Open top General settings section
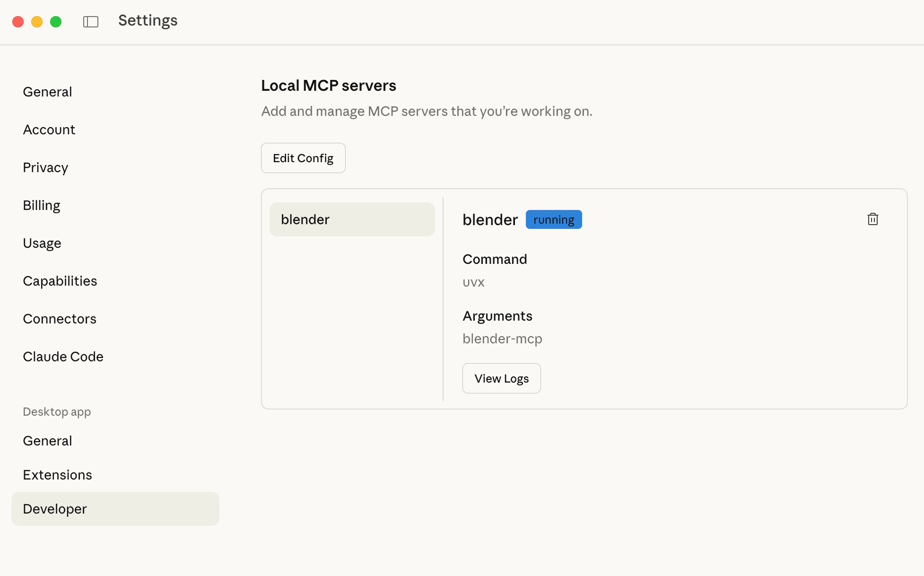 click(x=47, y=92)
